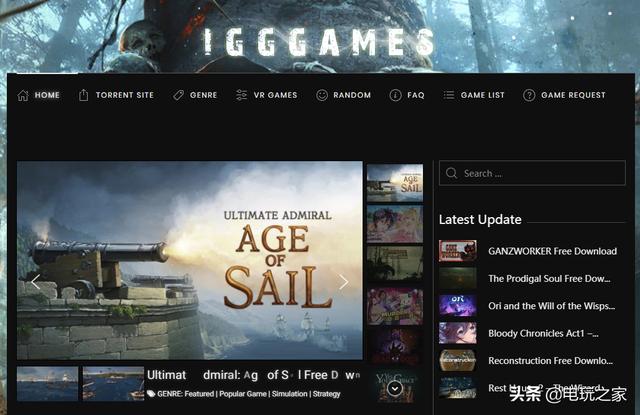Viewport: 640px width, 415px height.
Task: Click the IGG GAMES site logo
Action: click(319, 42)
